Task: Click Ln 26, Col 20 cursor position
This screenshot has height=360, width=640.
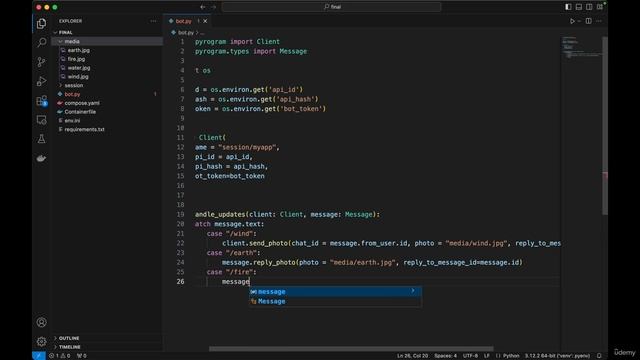Action: (413, 356)
